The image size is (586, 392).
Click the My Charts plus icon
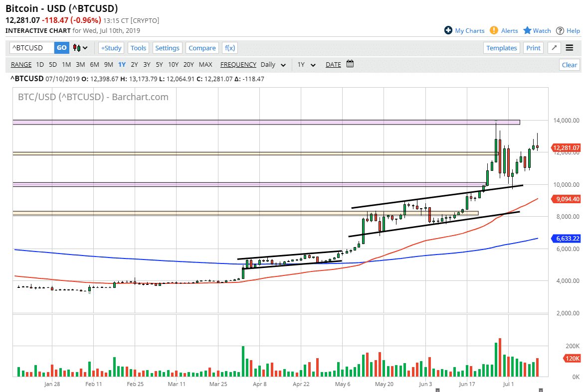[448, 30]
